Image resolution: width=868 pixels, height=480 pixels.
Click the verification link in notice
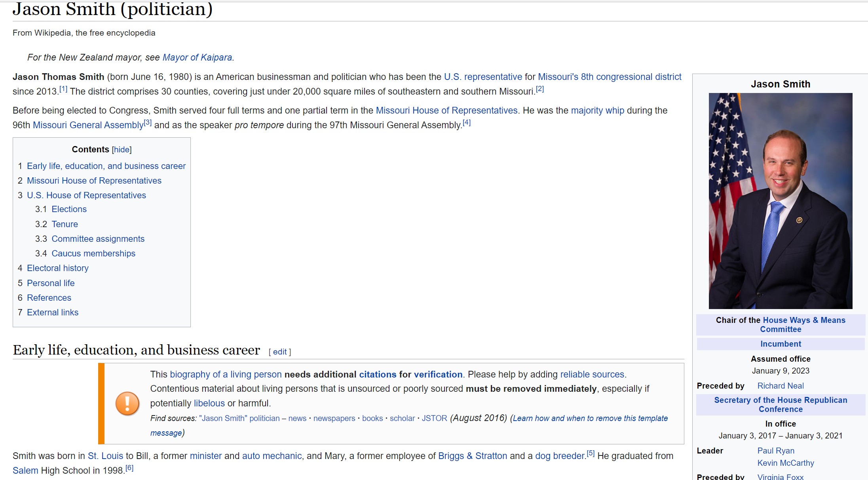point(438,374)
